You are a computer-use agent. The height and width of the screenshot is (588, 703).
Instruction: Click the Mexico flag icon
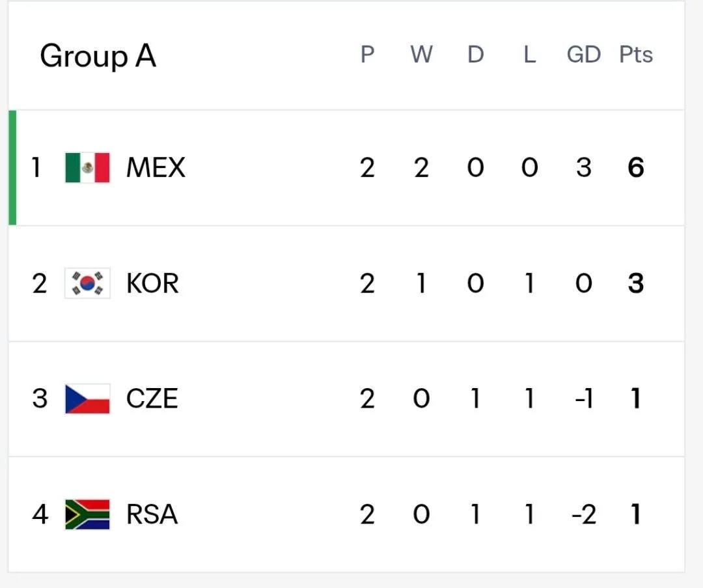pyautogui.click(x=87, y=168)
